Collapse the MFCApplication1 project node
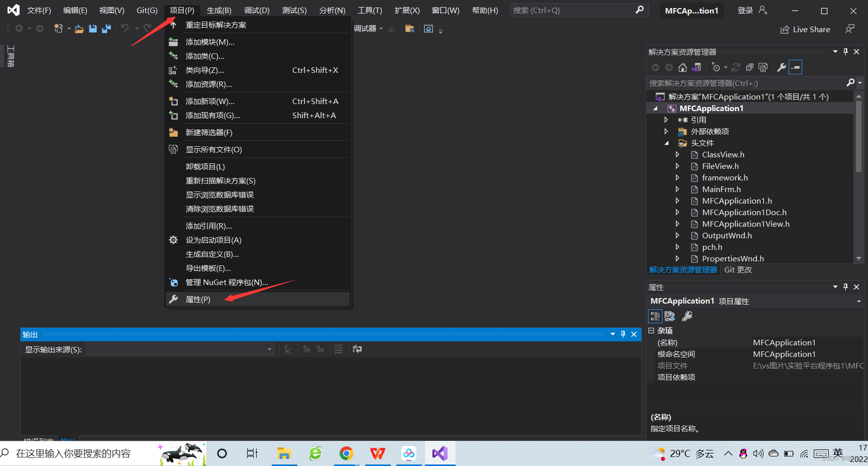 coord(655,109)
